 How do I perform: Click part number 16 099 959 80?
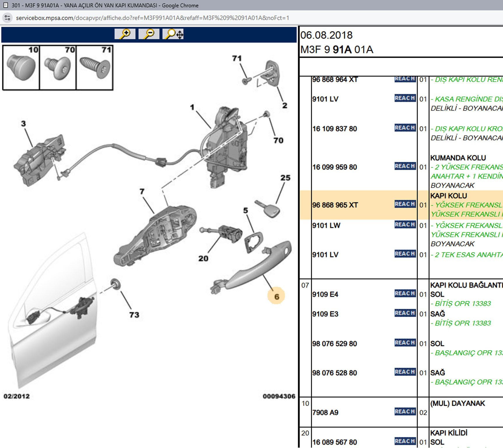point(334,167)
